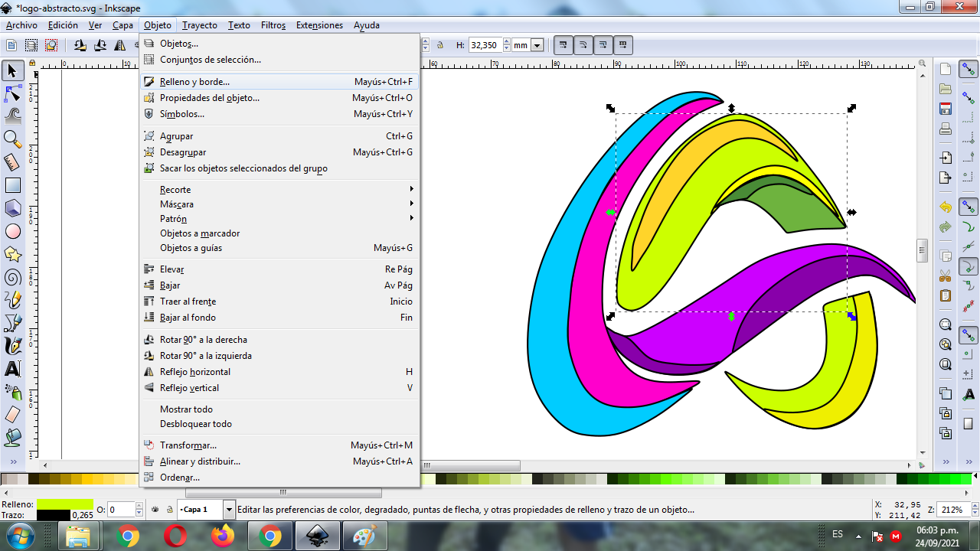This screenshot has height=551, width=980.
Task: Choose Objetos a guías entry
Action: coord(279,248)
